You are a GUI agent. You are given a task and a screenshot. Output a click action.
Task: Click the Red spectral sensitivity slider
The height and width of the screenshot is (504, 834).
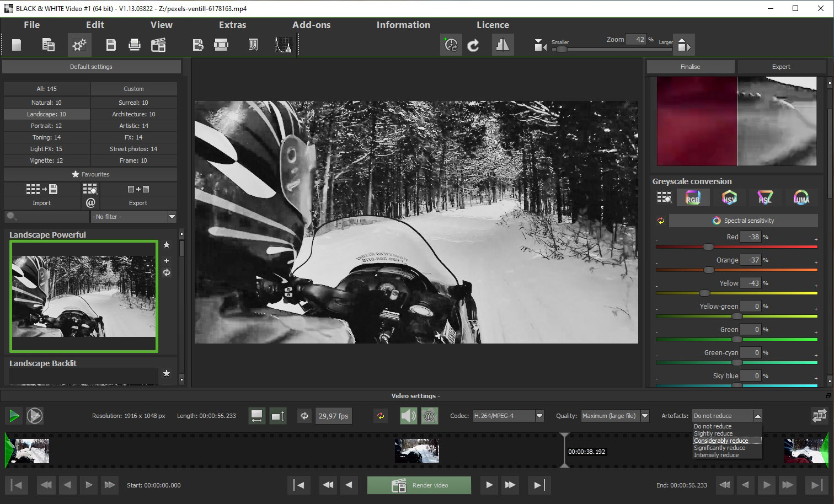(708, 246)
